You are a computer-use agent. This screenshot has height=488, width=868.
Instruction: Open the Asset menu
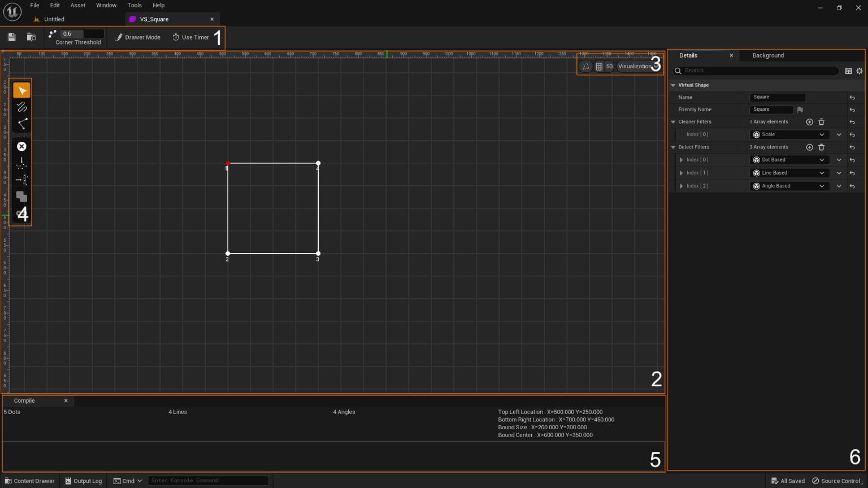(x=78, y=5)
